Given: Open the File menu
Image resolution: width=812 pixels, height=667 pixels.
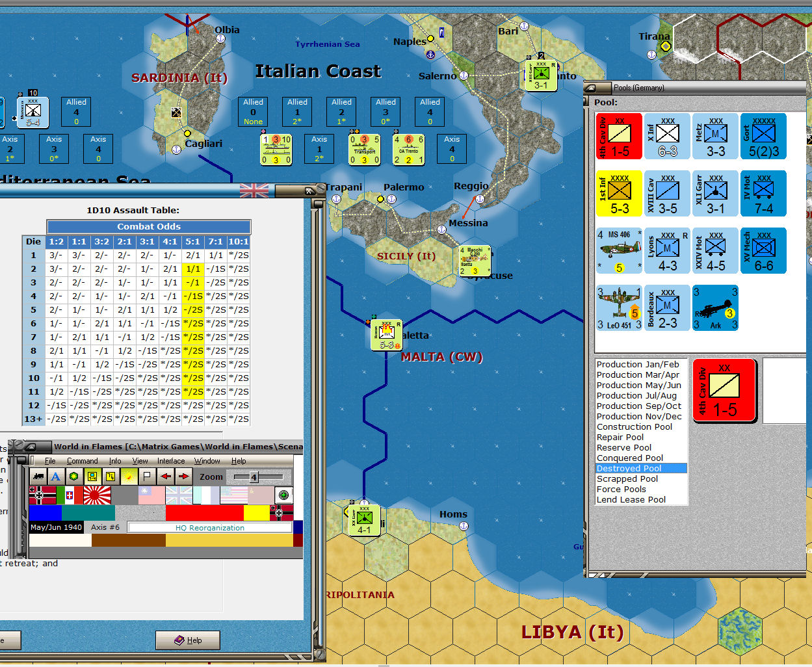Looking at the screenshot, I should pos(50,461).
